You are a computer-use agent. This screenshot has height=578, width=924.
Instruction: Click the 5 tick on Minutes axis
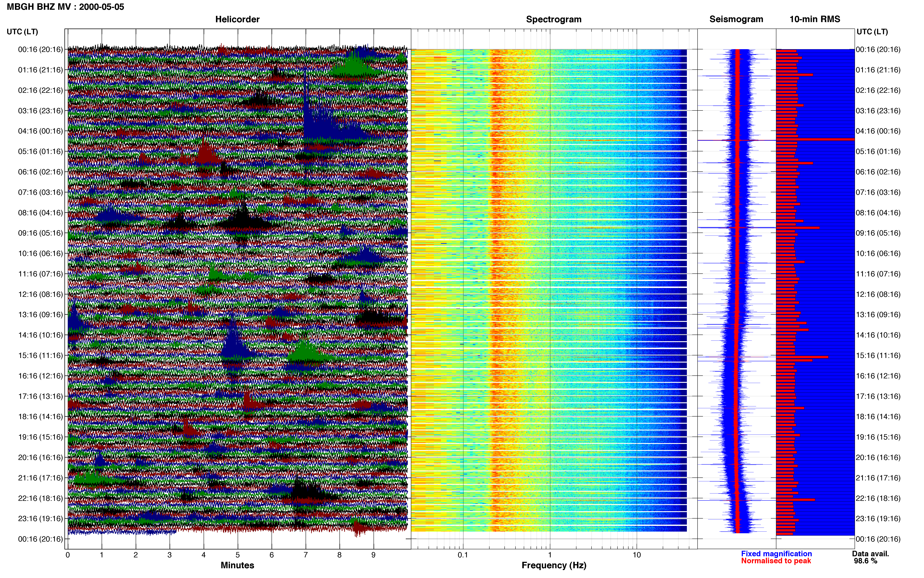tap(238, 555)
